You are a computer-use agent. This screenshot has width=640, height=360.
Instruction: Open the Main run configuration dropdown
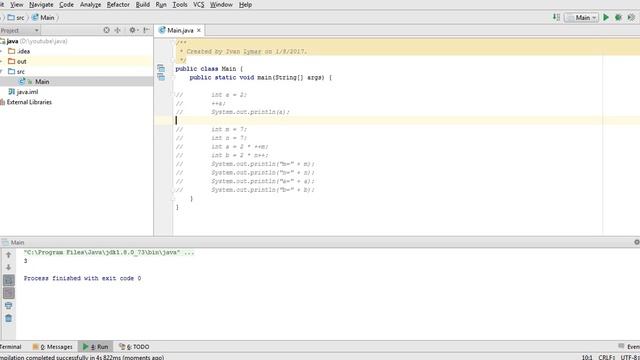pos(581,18)
